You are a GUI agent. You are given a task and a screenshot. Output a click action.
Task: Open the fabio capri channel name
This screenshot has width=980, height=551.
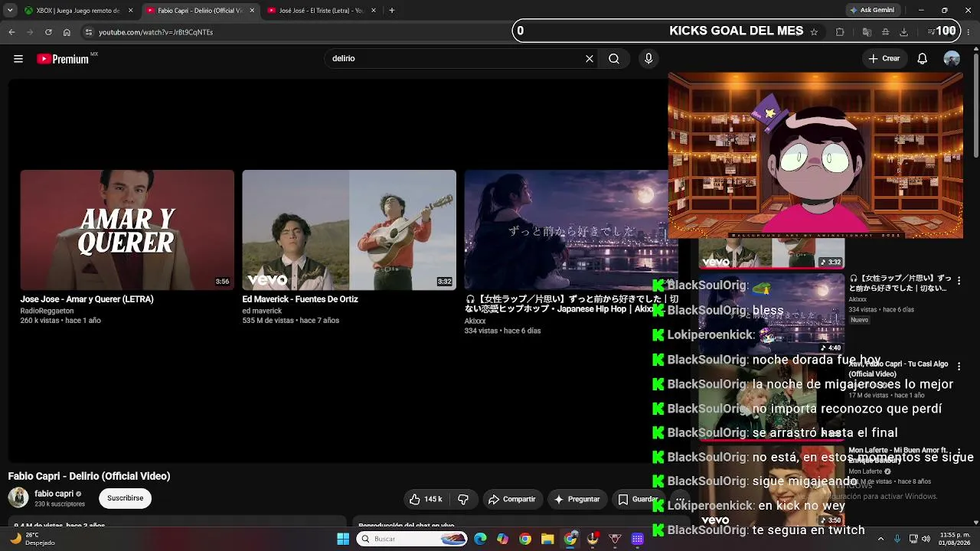[x=54, y=494]
